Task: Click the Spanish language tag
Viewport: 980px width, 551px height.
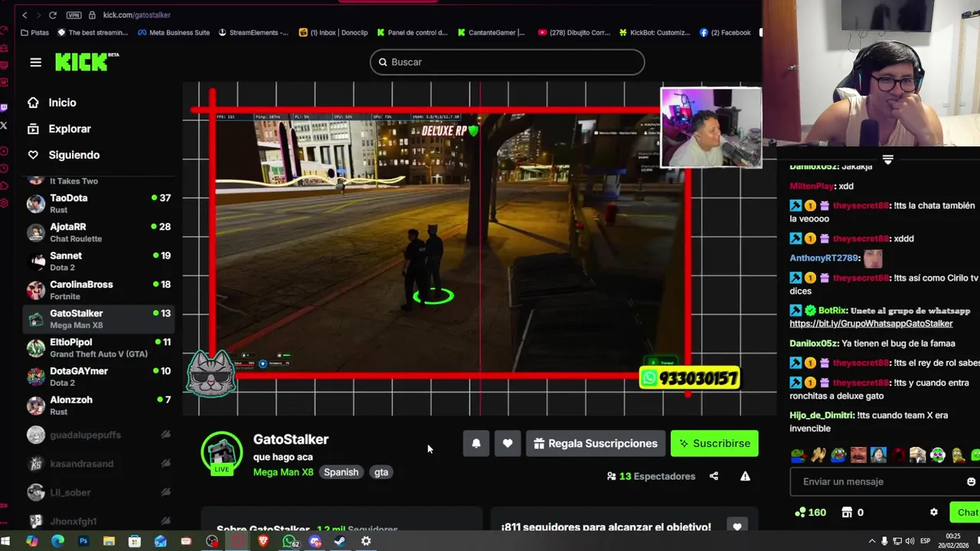Action: 341,472
